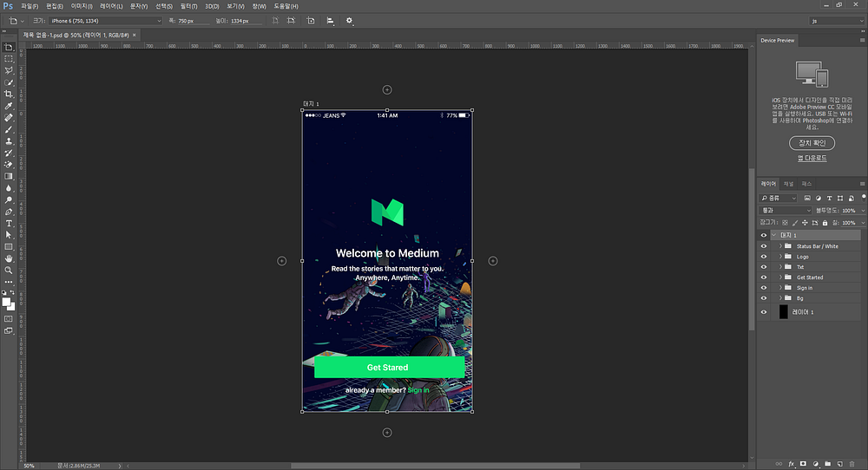Click the 장치 확인 button
This screenshot has height=470, width=868.
(x=812, y=143)
